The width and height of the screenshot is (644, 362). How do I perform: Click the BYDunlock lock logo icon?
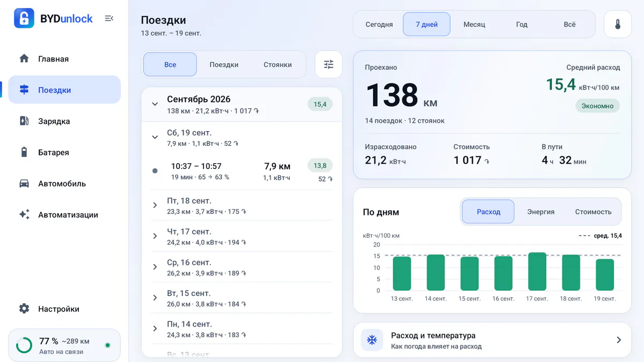point(24,18)
